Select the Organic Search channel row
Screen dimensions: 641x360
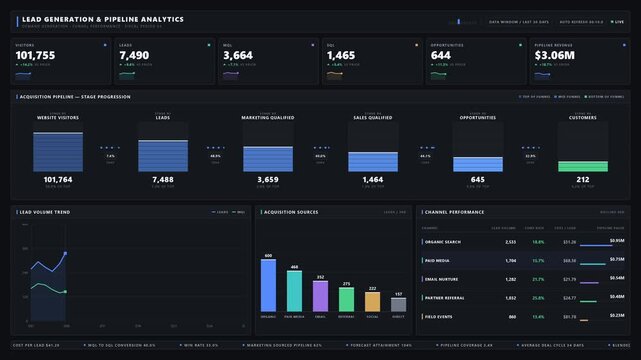point(523,242)
